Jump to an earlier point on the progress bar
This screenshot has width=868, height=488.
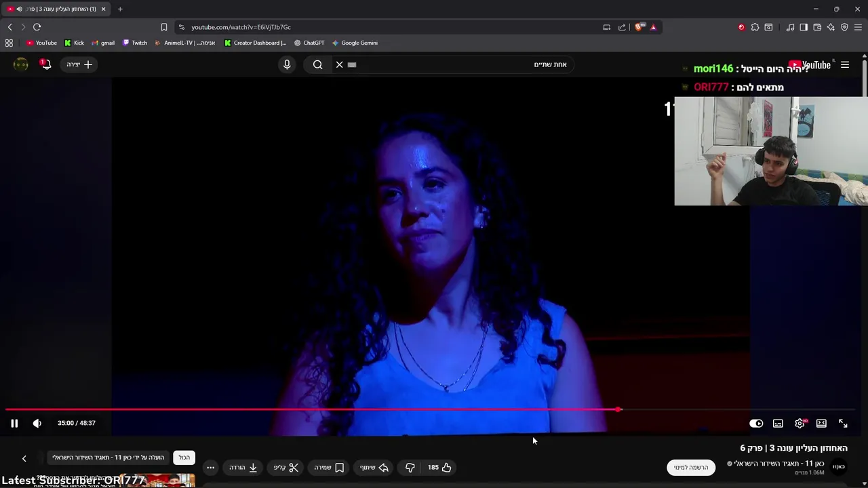click(x=312, y=409)
